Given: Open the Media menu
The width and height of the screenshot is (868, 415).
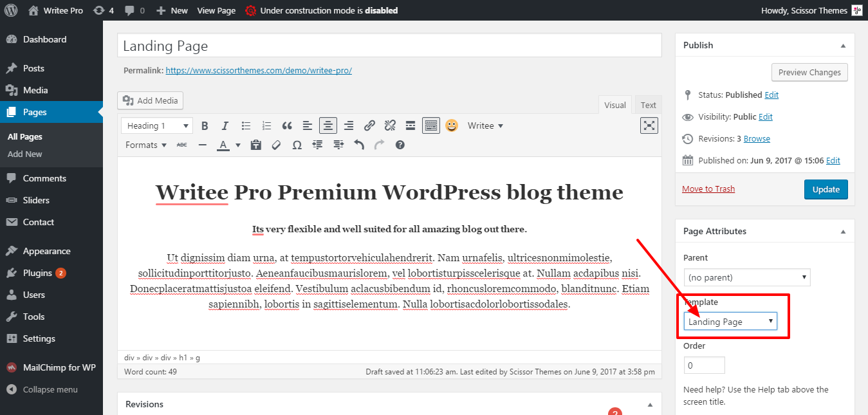Looking at the screenshot, I should coord(51,90).
